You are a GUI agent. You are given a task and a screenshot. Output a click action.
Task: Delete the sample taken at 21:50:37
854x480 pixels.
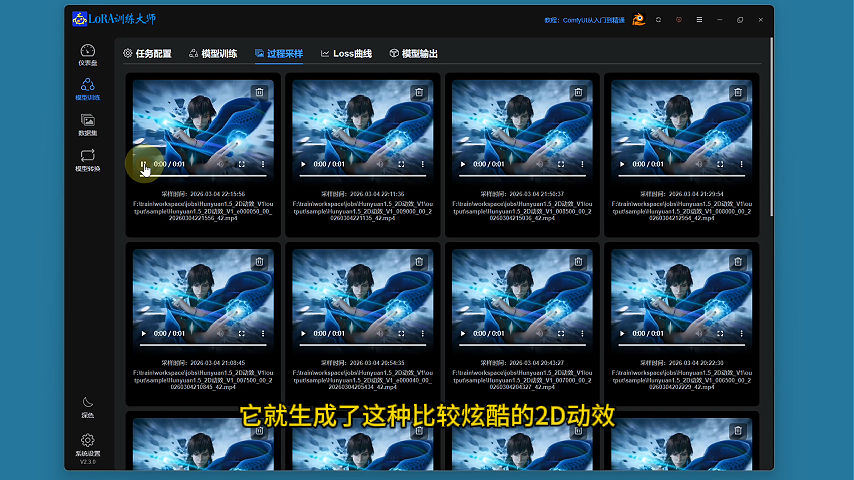[x=578, y=93]
